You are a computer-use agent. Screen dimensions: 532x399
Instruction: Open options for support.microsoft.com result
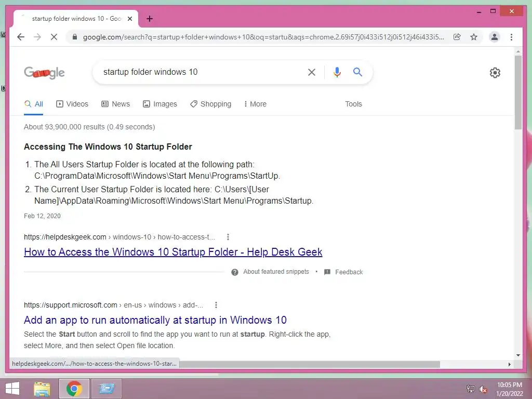point(216,305)
